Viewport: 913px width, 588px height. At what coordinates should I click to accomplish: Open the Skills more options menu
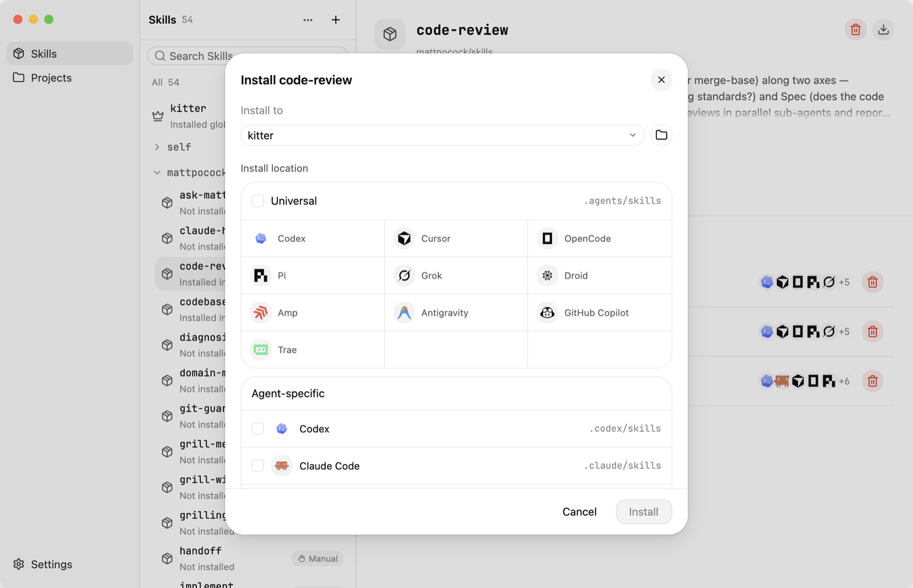[x=308, y=20]
